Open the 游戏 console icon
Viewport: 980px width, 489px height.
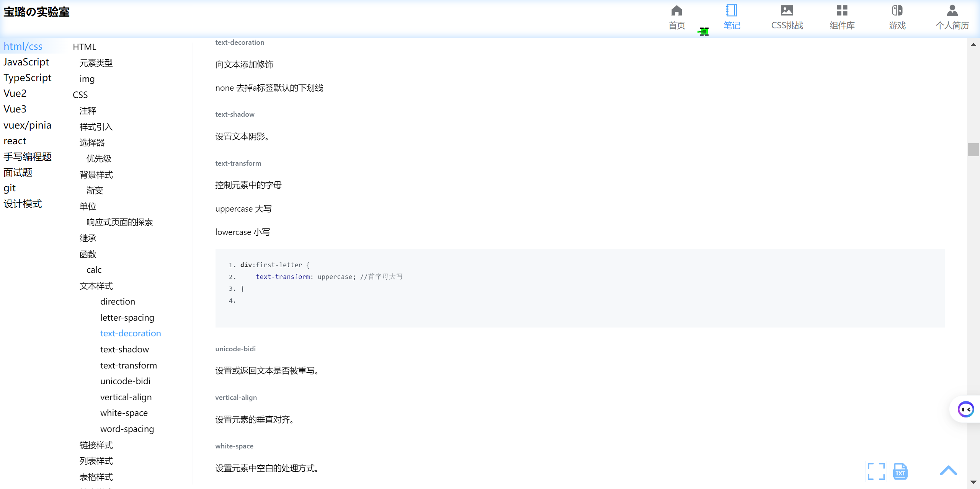[897, 10]
